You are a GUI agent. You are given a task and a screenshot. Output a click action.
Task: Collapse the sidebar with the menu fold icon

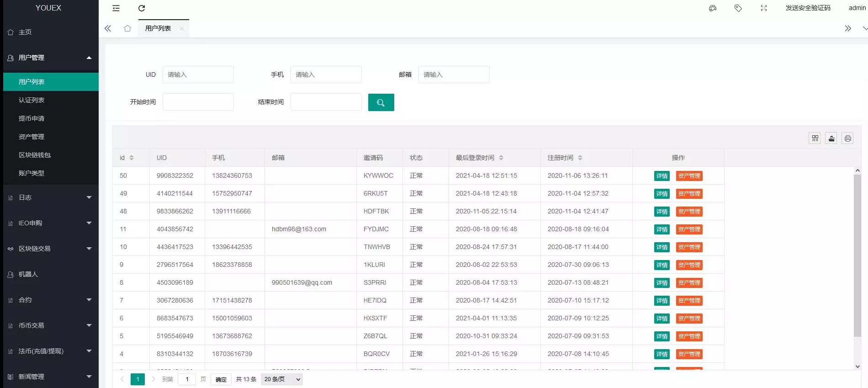point(116,8)
